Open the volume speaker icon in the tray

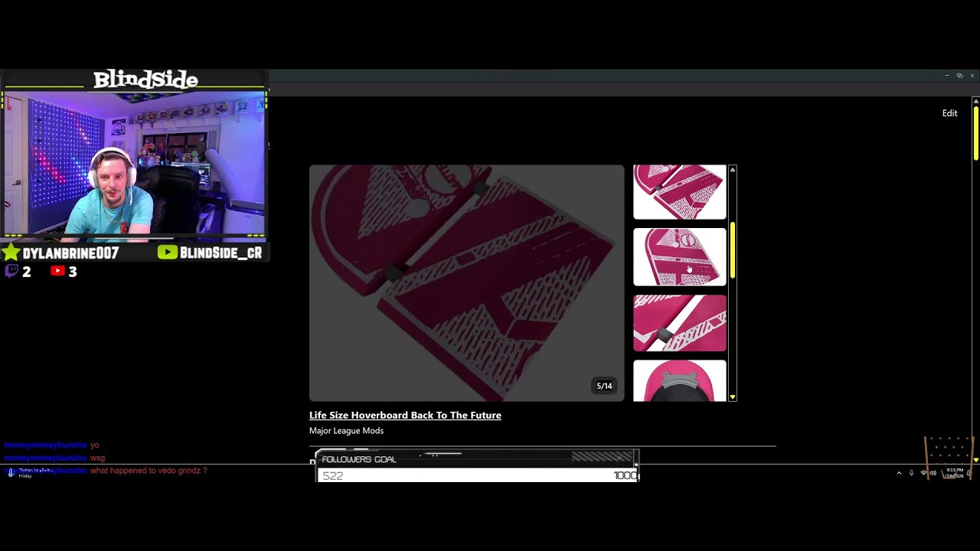coord(933,473)
